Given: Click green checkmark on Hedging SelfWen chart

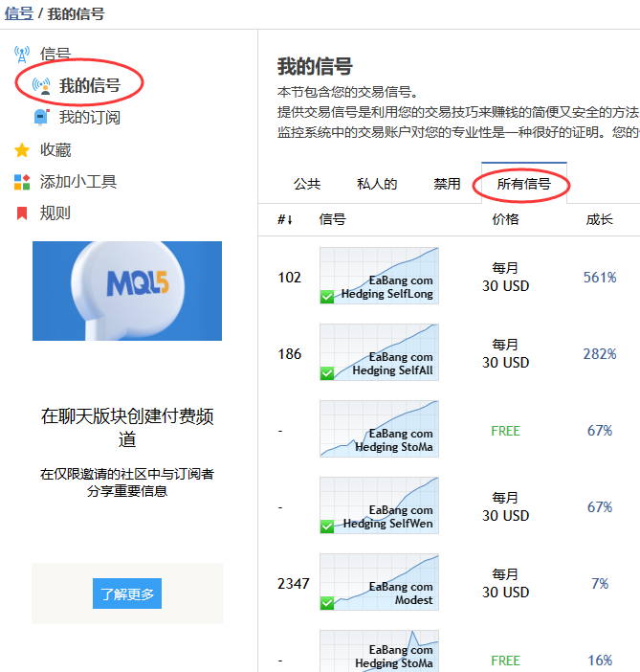Looking at the screenshot, I should click(x=327, y=526).
